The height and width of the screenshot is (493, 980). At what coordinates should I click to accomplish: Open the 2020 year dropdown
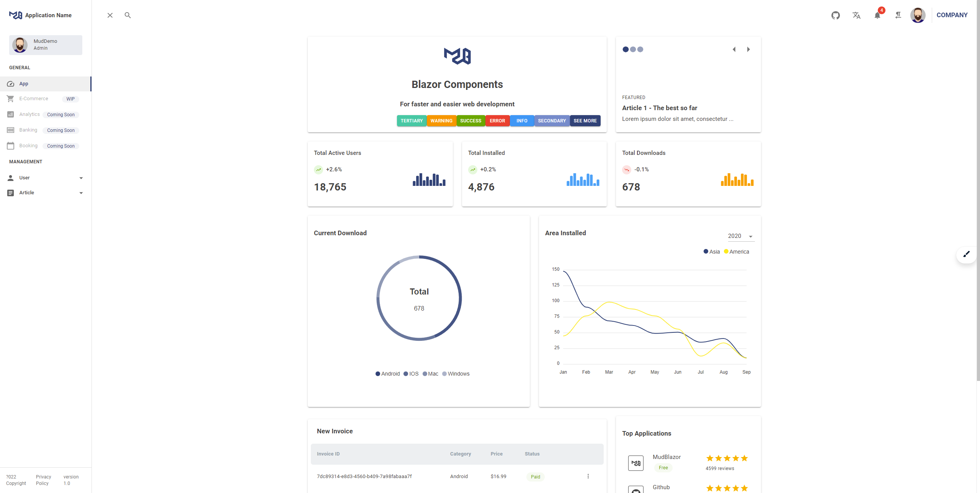coord(740,236)
